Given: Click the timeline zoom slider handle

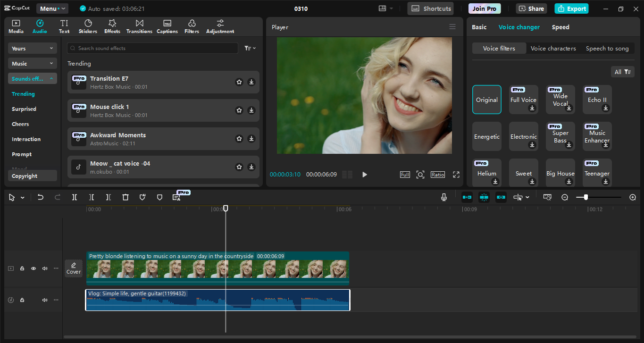Looking at the screenshot, I should click(586, 197).
